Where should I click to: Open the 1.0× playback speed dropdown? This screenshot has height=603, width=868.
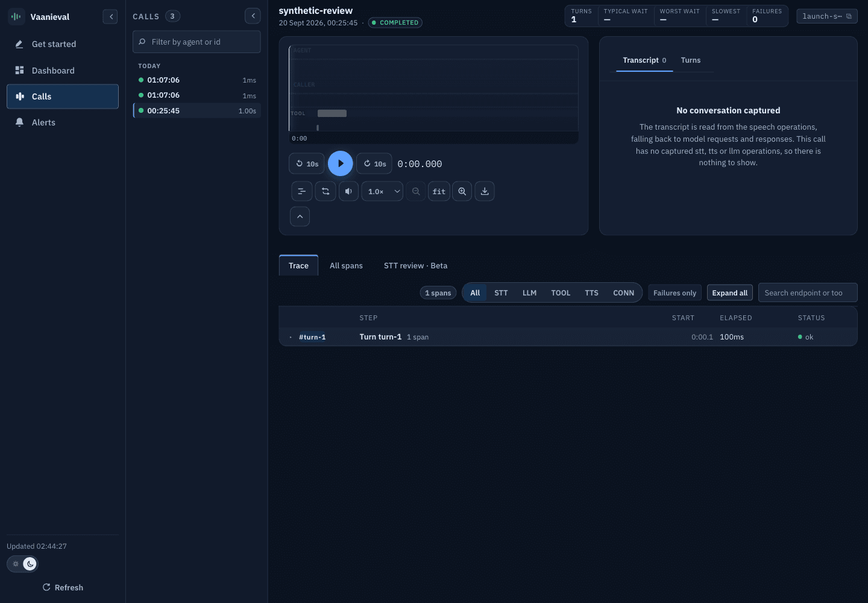[382, 191]
